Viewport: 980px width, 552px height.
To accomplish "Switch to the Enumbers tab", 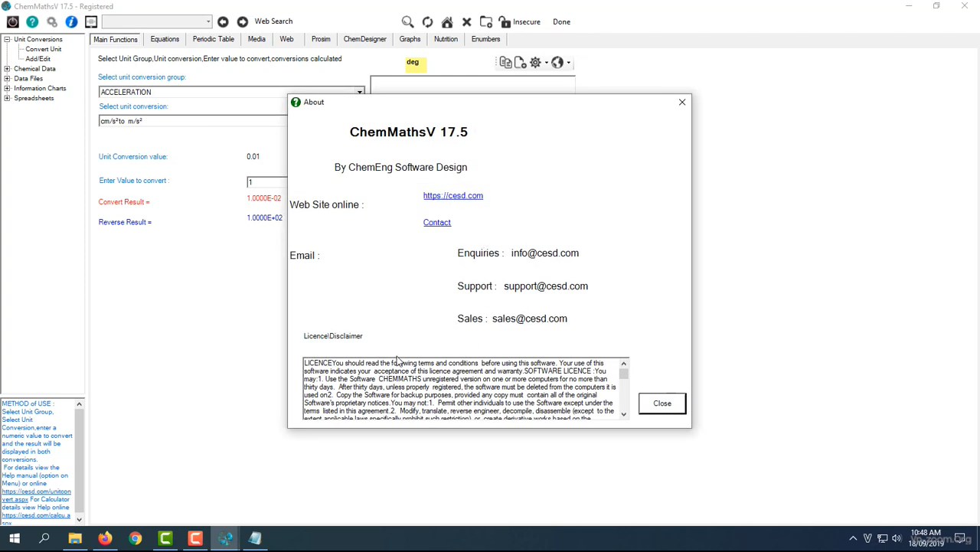I will 485,39.
